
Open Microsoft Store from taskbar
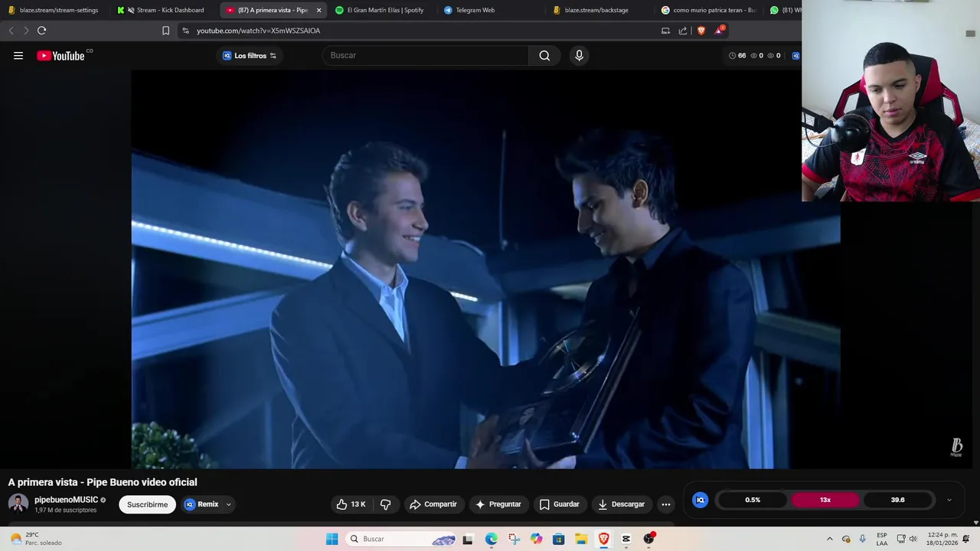tap(559, 539)
